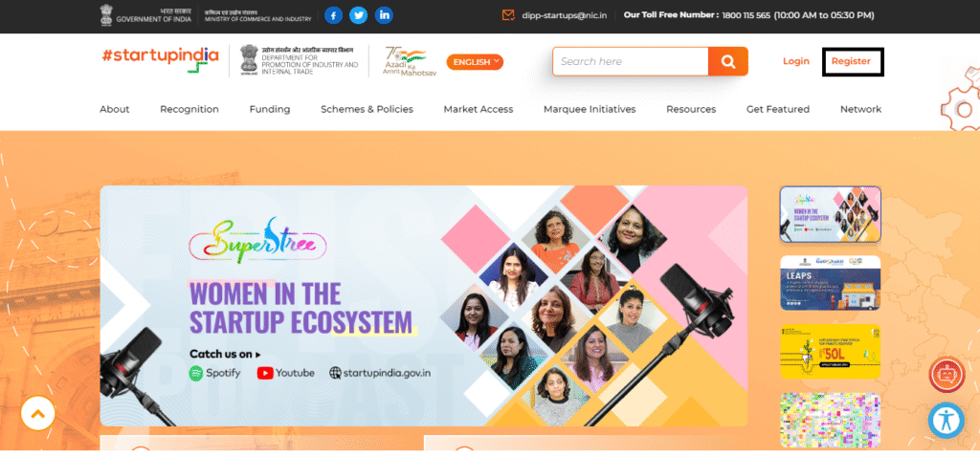Click the orange search magnifier button
980x457 pixels.
click(x=727, y=61)
